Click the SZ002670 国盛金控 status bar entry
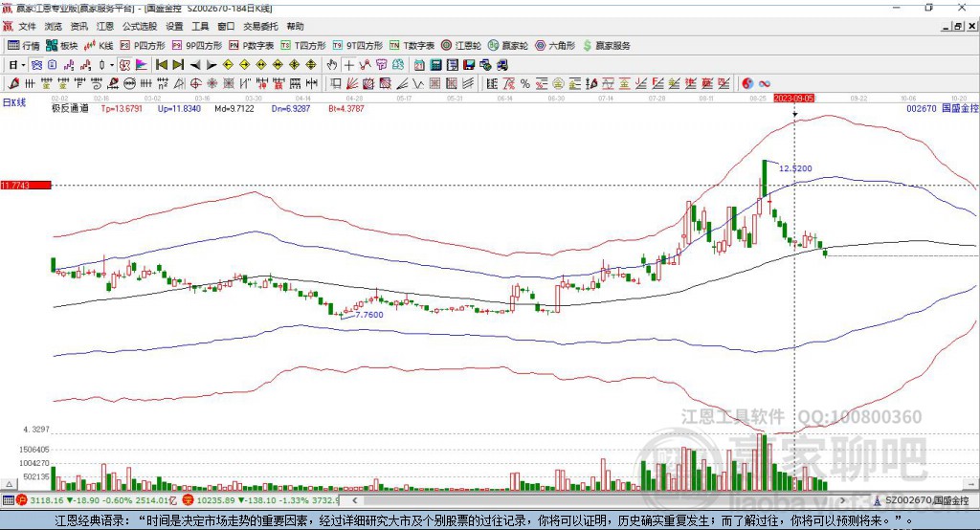Image resolution: width=980 pixels, height=530 pixels. pyautogui.click(x=922, y=500)
